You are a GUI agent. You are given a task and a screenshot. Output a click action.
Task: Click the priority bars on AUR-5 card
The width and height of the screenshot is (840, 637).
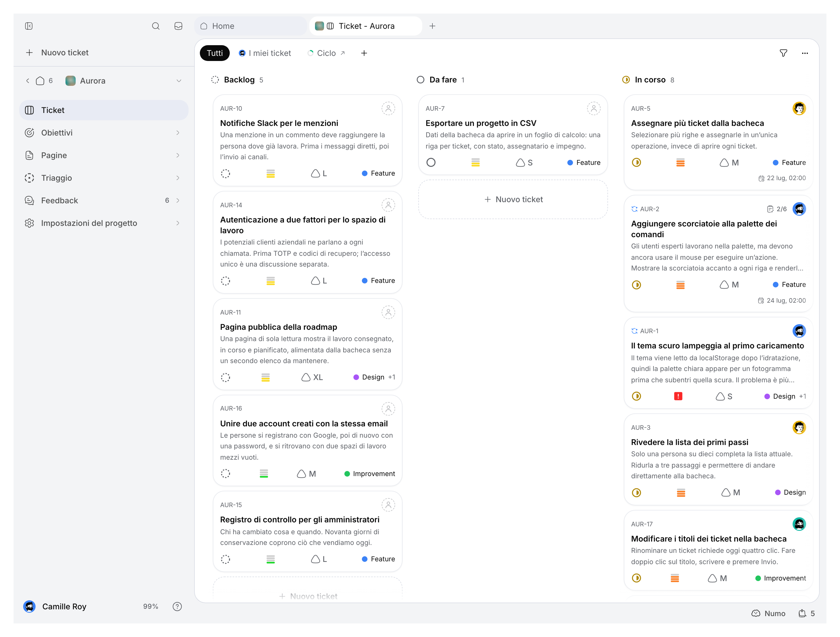pos(681,163)
